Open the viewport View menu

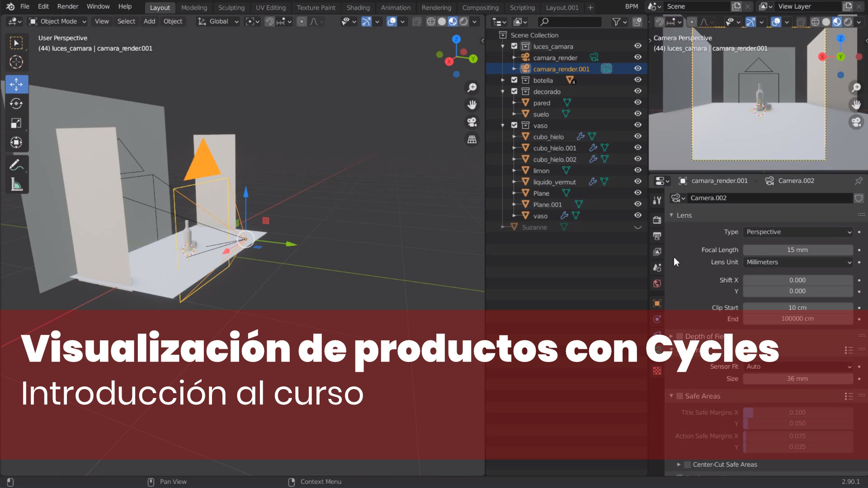[102, 21]
